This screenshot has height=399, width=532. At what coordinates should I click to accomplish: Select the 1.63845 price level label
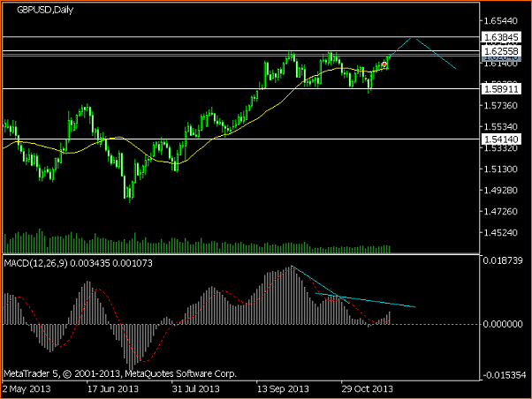[501, 37]
